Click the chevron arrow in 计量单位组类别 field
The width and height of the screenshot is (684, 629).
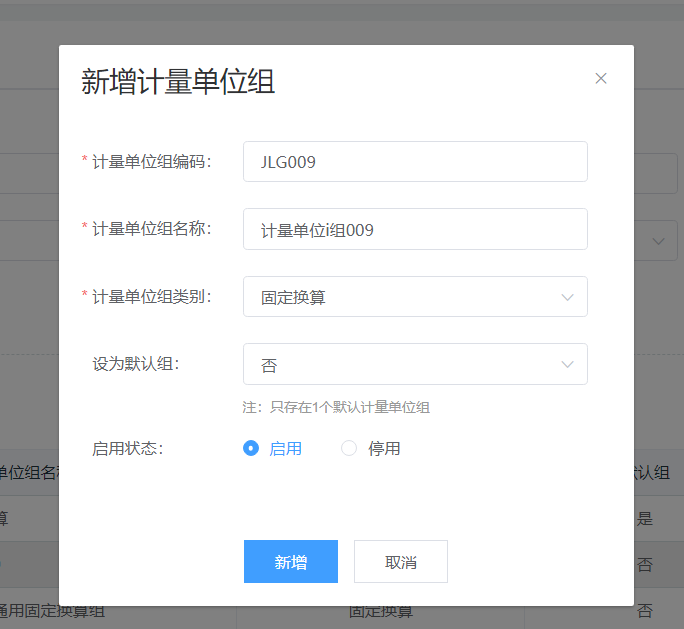coord(568,297)
